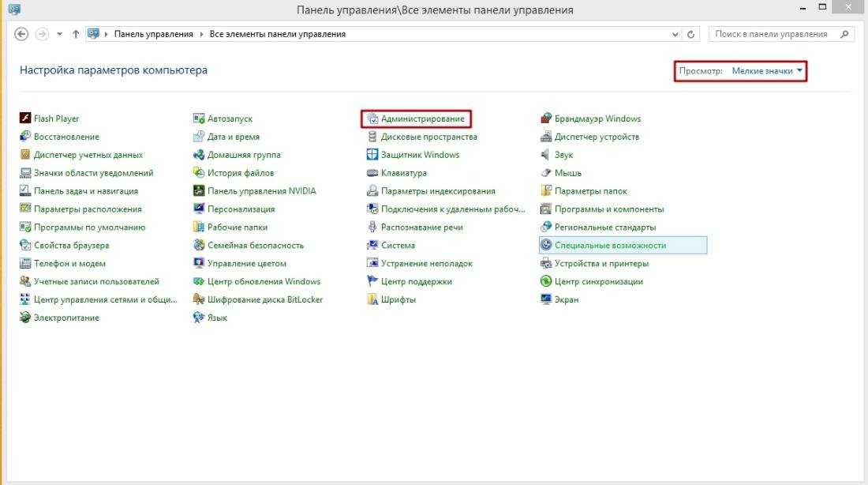Click the Электропитание icon

[25, 318]
